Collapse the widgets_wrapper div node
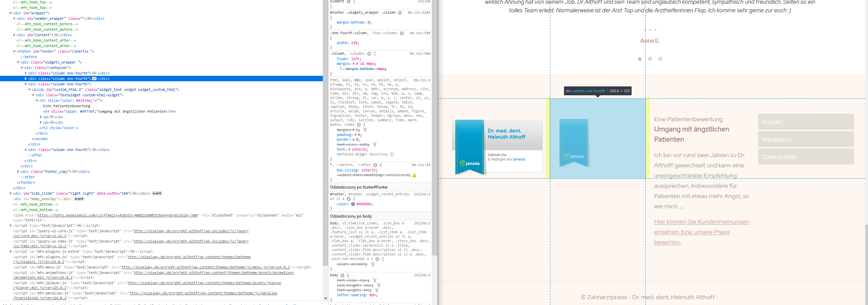The image size is (868, 305). coord(18,63)
